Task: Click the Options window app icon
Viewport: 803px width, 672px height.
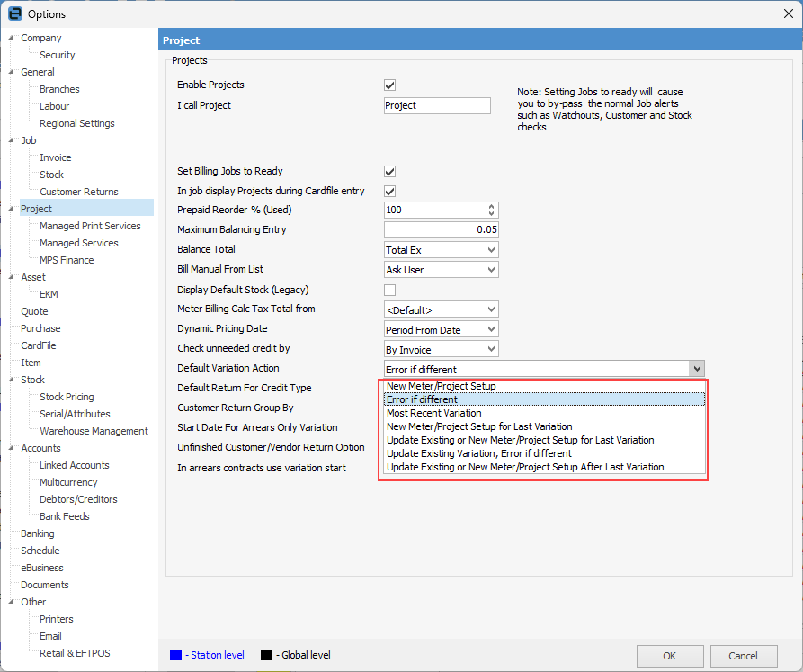Action: tap(14, 14)
